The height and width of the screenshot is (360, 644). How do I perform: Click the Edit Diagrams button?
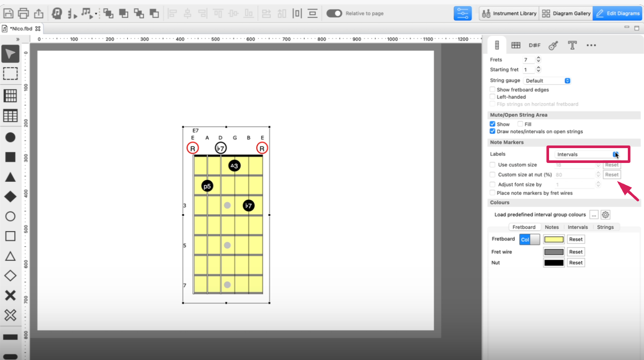[617, 14]
